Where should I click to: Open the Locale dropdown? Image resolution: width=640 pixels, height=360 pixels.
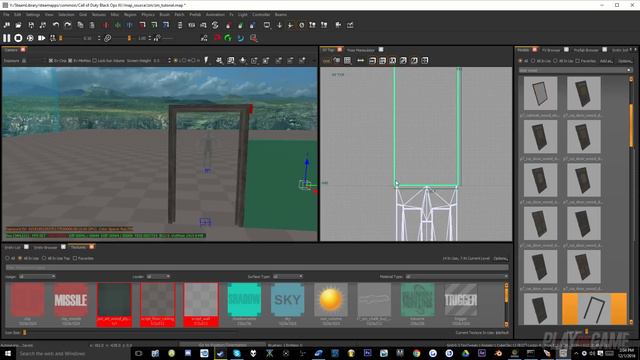[x=158, y=276]
